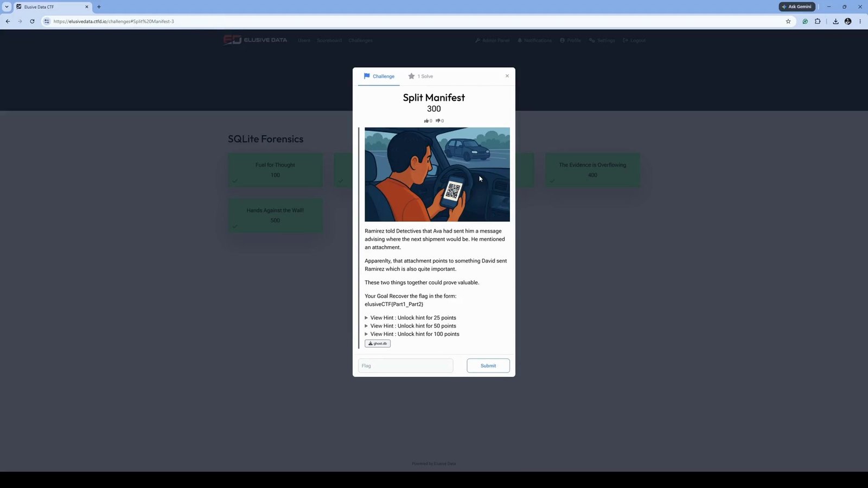Open Chrome's three-dot menu

(860, 21)
